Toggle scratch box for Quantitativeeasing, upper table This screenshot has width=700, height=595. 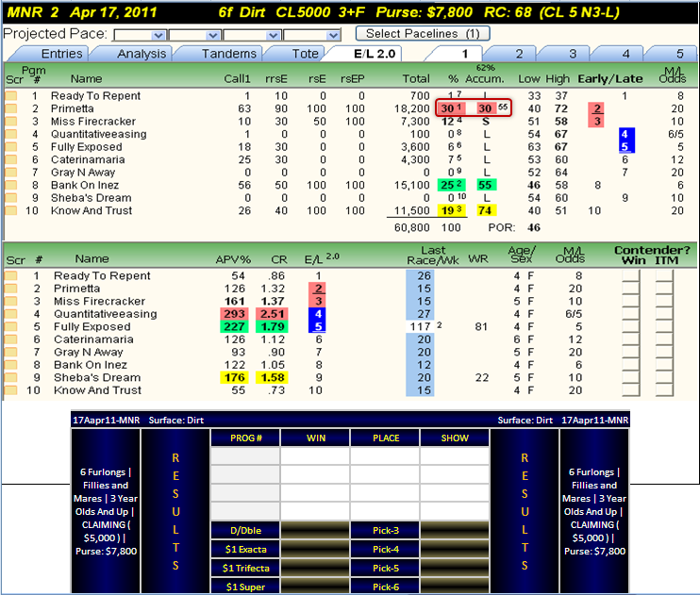(11, 134)
